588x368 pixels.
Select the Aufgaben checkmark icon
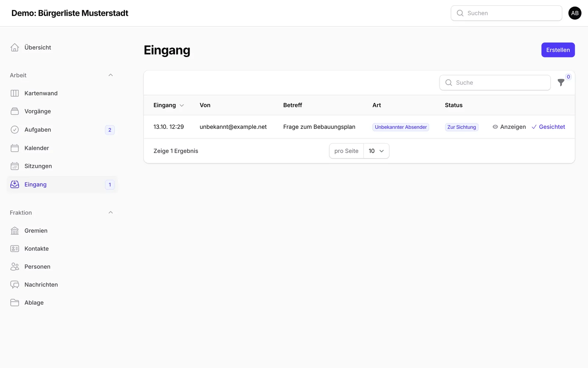click(15, 130)
